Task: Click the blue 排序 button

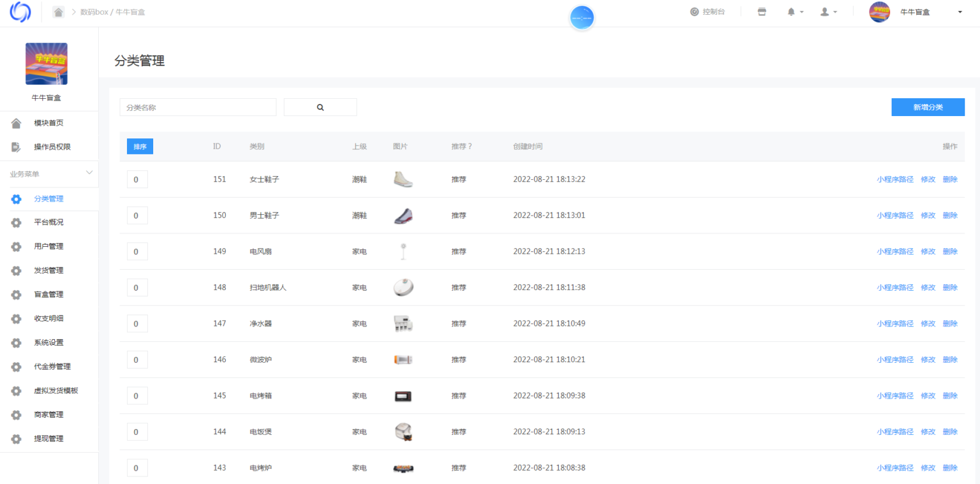Action: pos(140,147)
